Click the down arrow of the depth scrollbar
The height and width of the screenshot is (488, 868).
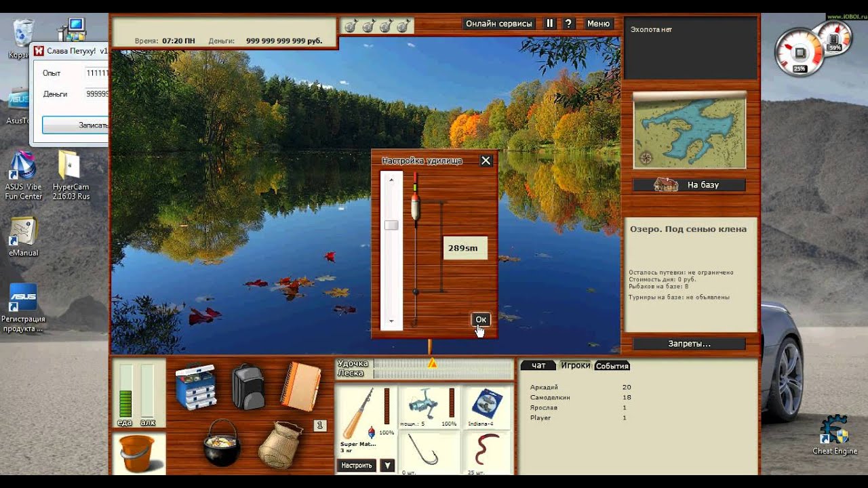[391, 321]
